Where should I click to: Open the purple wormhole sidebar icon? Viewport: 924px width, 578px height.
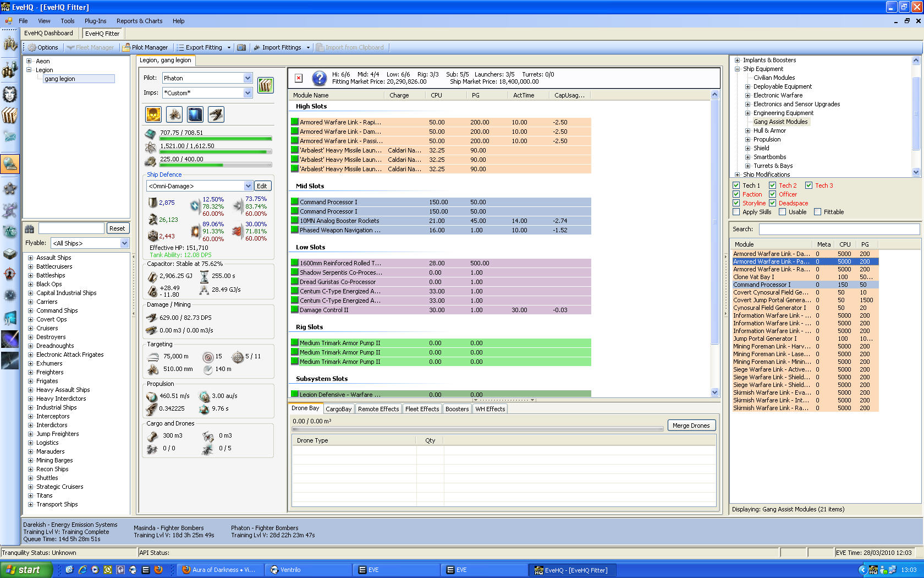(10, 339)
